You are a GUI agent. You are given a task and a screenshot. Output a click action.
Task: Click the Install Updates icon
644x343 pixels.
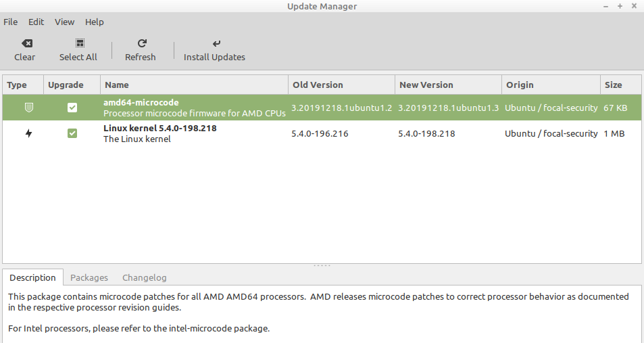[215, 43]
